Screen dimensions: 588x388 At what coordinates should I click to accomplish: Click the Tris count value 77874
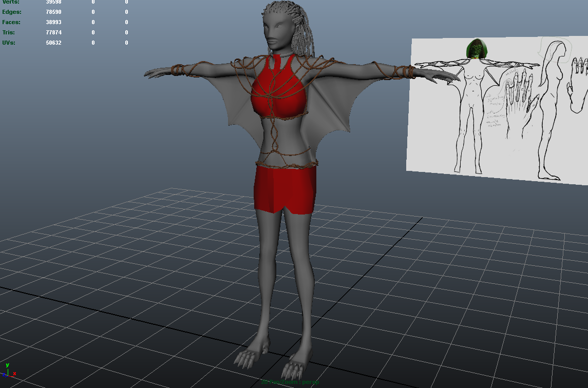[53, 32]
